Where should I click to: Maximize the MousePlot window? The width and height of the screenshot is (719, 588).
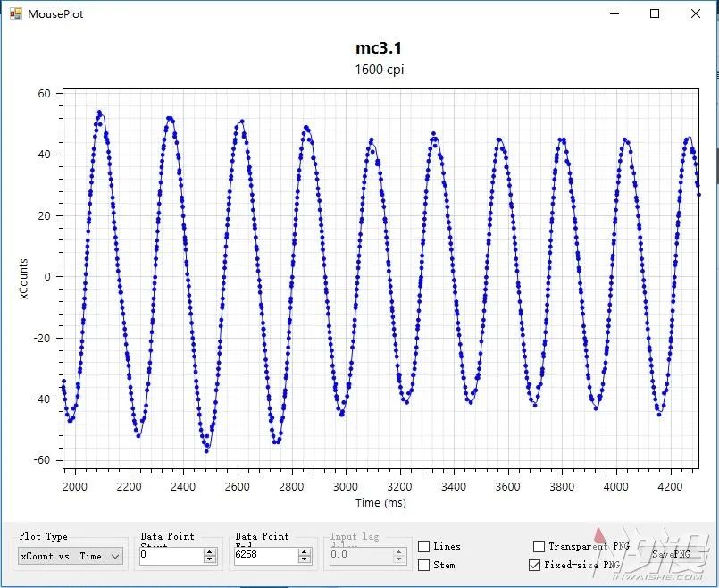(655, 13)
